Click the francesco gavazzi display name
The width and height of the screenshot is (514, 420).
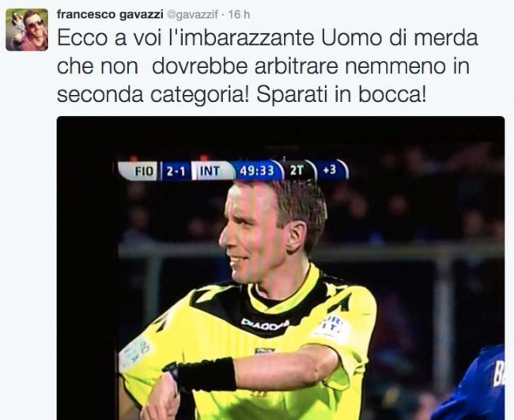110,15
